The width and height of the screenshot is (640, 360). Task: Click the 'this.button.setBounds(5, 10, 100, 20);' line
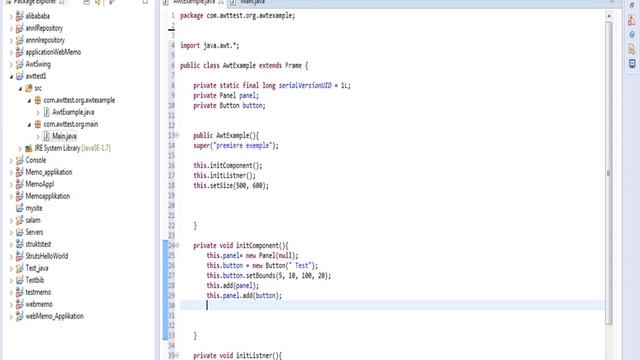(269, 276)
